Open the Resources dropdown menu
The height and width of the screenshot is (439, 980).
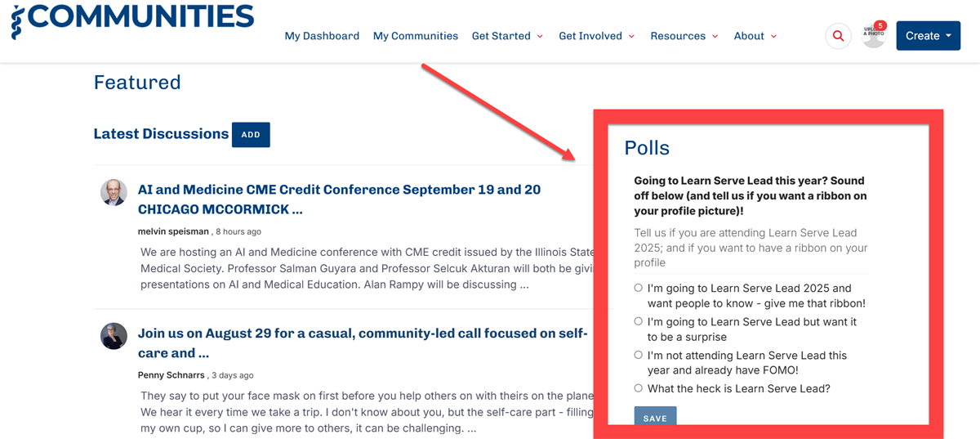tap(684, 36)
